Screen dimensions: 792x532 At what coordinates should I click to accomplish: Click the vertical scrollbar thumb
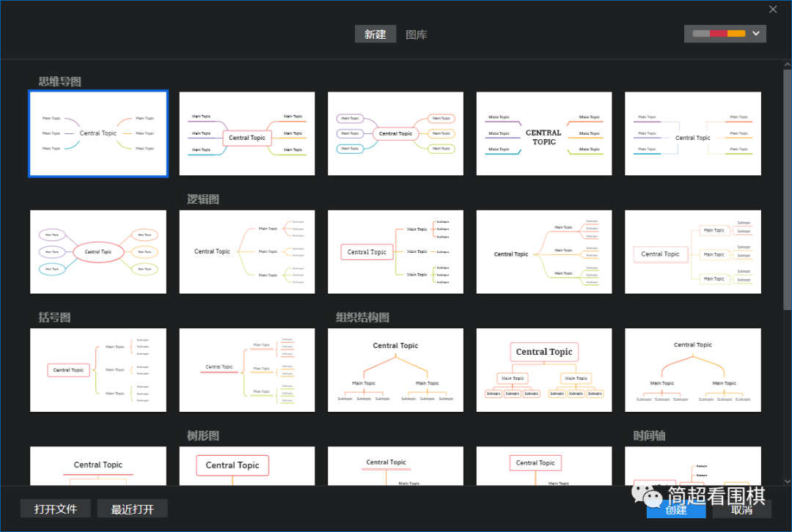[x=788, y=190]
